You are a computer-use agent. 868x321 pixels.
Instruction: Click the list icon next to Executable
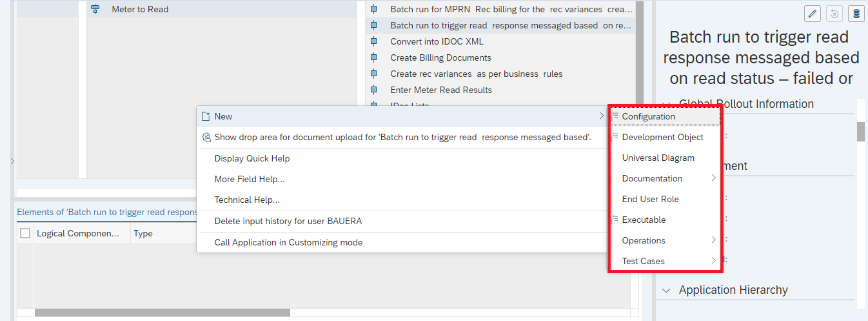[615, 220]
